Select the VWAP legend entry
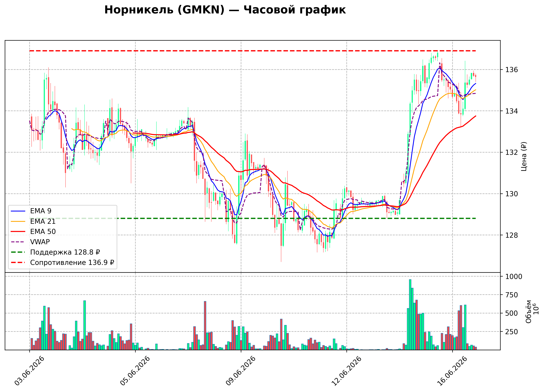The width and height of the screenshot is (545, 392). [x=30, y=242]
